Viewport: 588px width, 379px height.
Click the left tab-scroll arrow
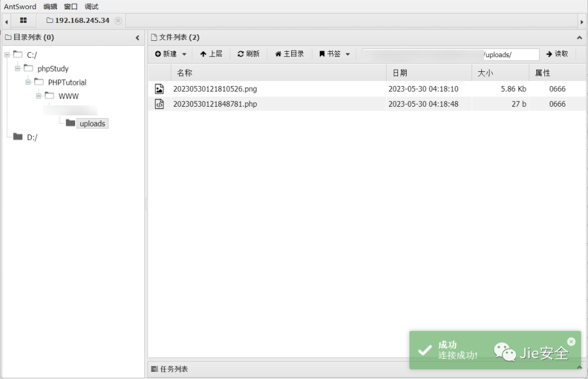click(7, 22)
